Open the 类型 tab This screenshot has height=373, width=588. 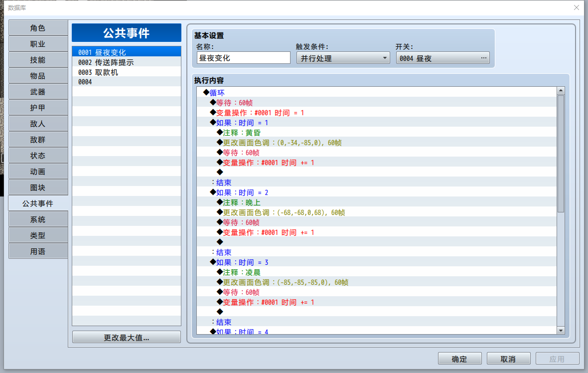click(x=38, y=235)
